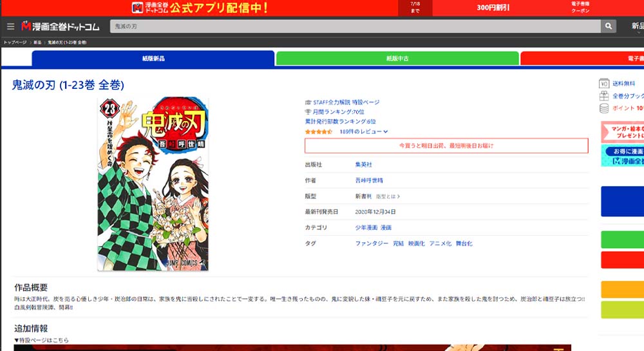The image size is (644, 351).
Task: Select the 映画化 tag
Action: click(x=417, y=243)
